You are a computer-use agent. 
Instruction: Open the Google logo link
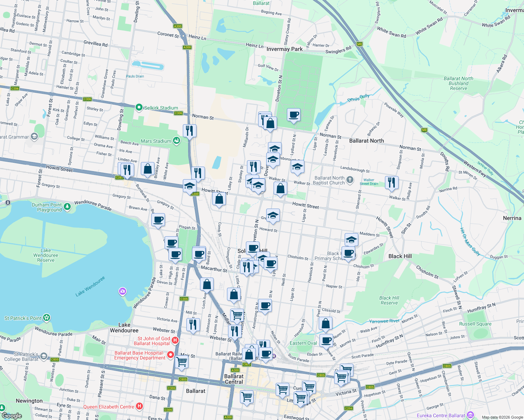click(x=12, y=415)
